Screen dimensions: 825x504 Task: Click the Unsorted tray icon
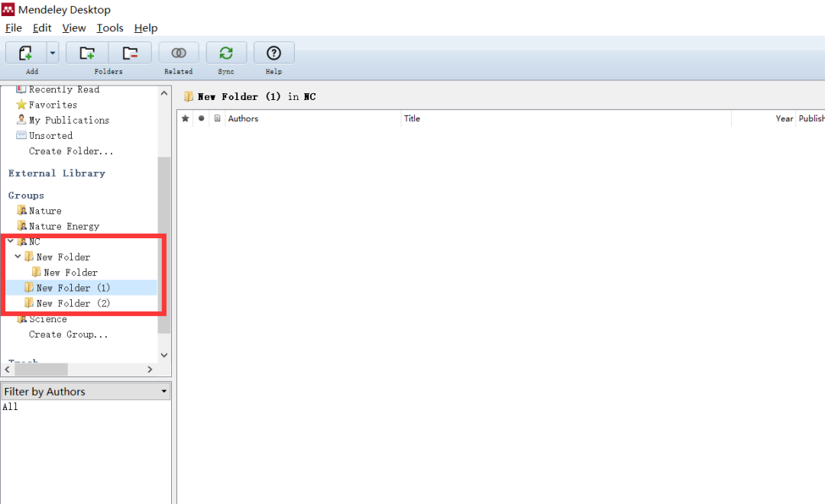tap(21, 135)
